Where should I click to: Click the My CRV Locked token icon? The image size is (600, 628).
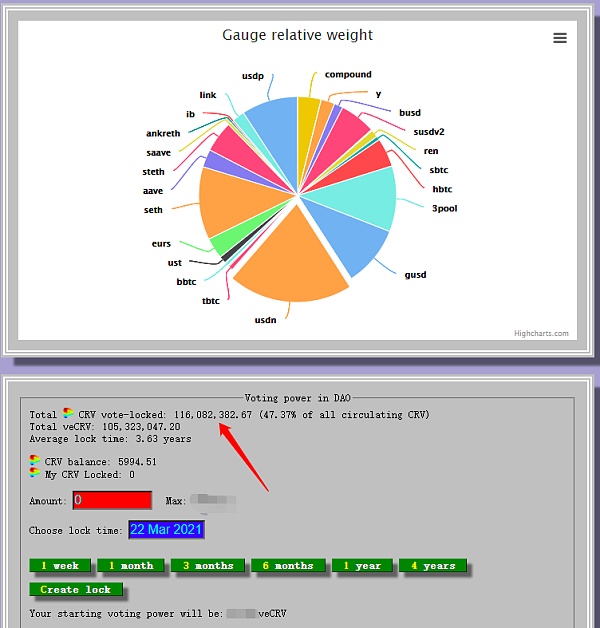pyautogui.click(x=36, y=474)
